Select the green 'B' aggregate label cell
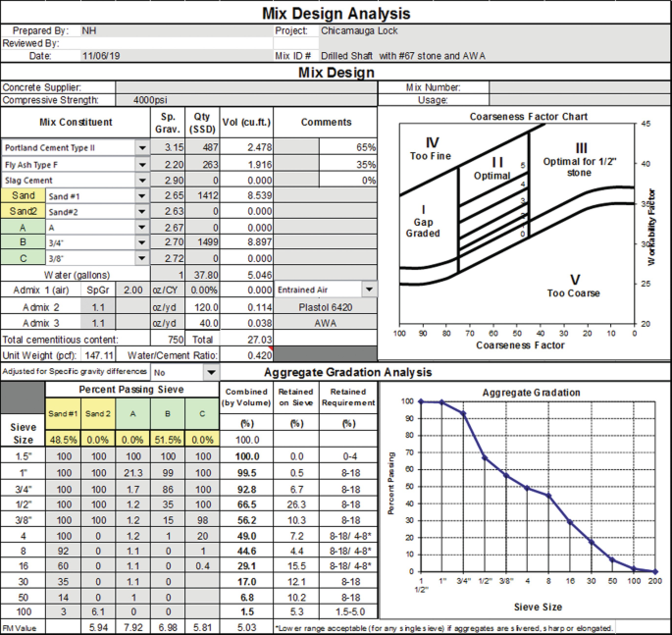The width and height of the screenshot is (672, 635). click(24, 242)
